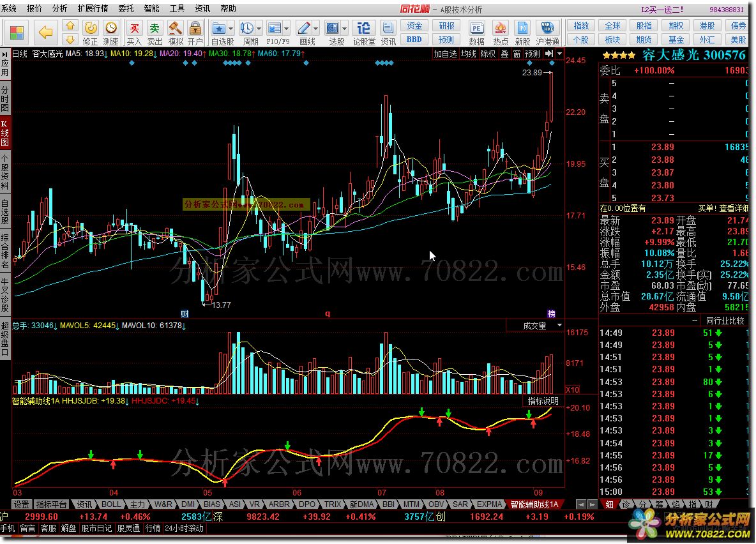Expand the 周期 dropdown arrow
Screen dimensions: 756x544
[259, 29]
